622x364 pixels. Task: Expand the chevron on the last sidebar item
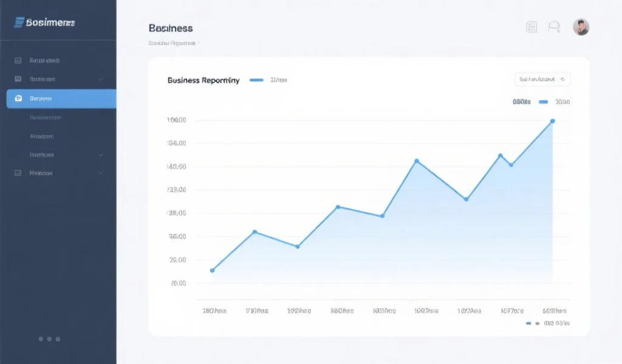(101, 173)
